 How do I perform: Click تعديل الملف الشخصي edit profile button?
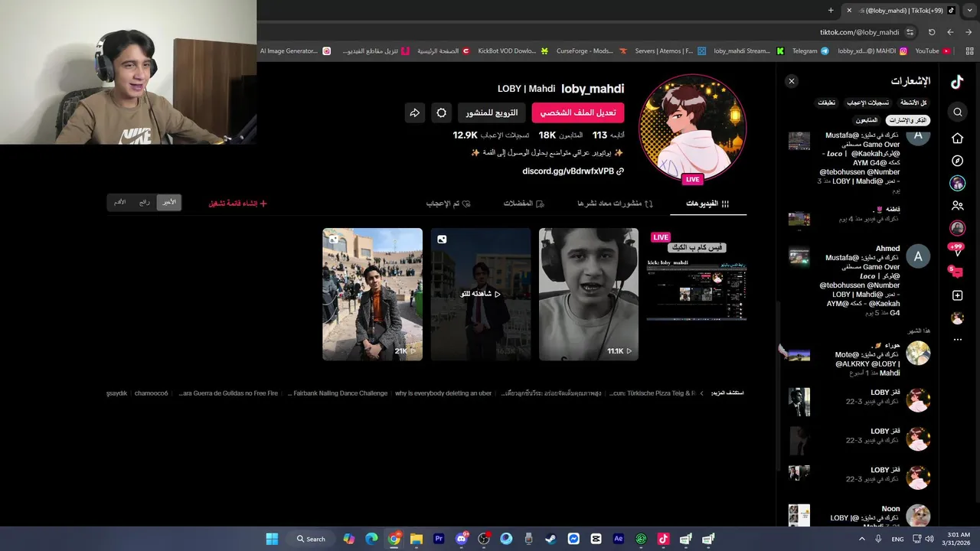pyautogui.click(x=578, y=112)
